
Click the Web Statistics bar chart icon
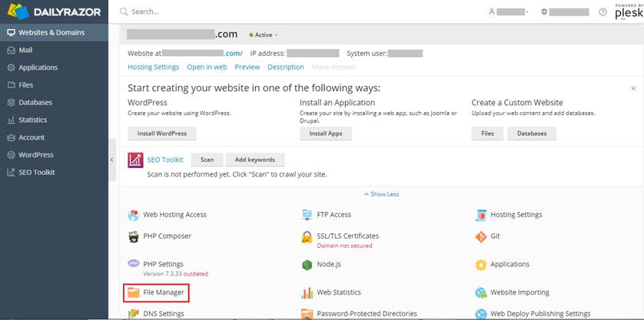tap(307, 293)
